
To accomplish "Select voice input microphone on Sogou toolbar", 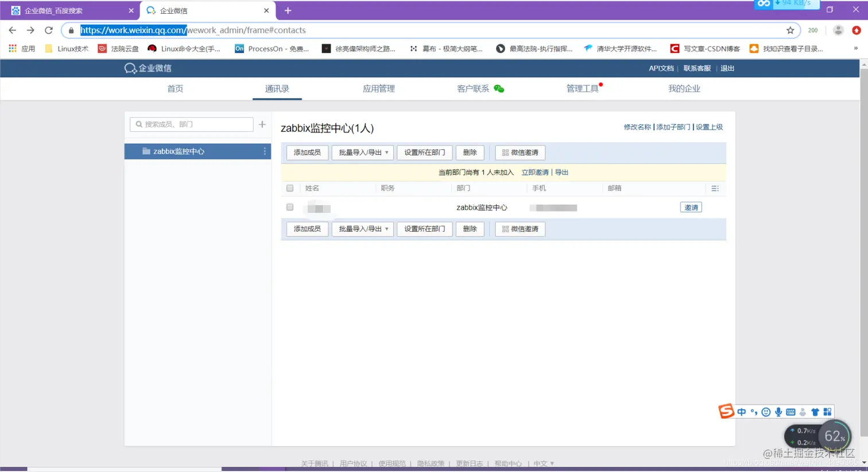I will (x=778, y=411).
